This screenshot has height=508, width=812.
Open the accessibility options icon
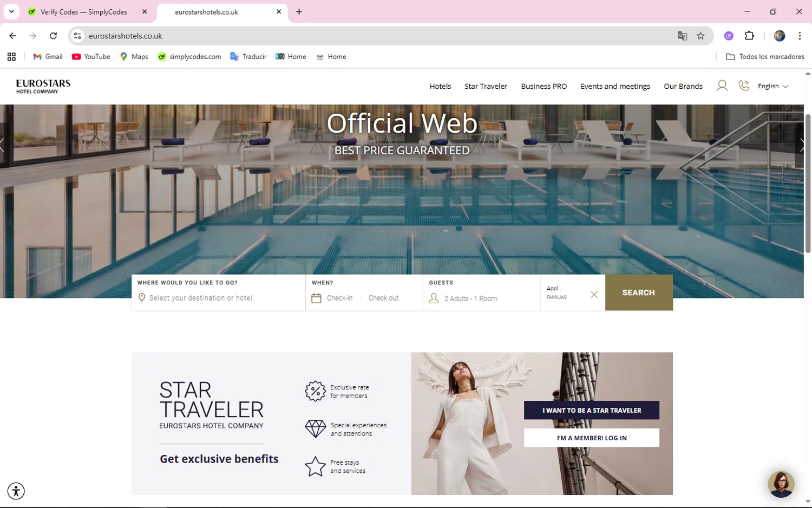point(16,491)
